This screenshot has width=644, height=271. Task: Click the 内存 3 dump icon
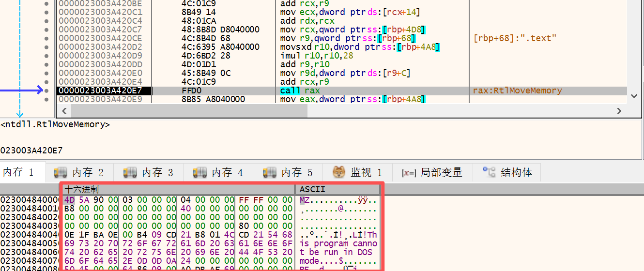[130, 172]
